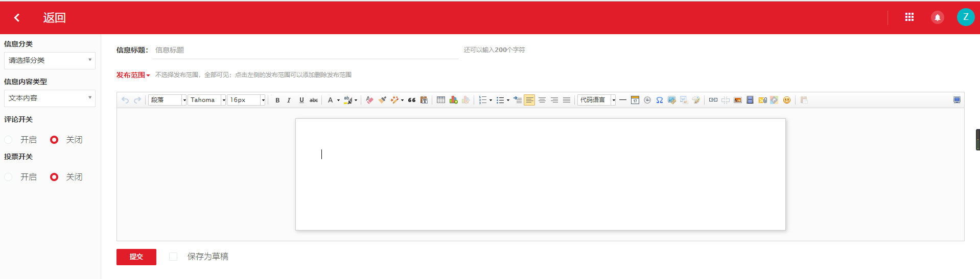The height and width of the screenshot is (279, 980).
Task: Enable comments with the 开启 radio
Action: (8, 140)
